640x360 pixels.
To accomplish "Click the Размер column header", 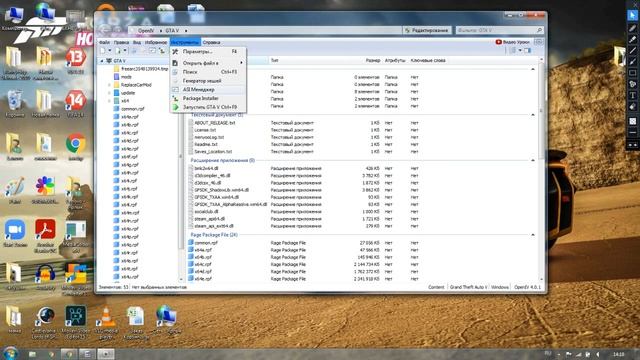I will click(373, 60).
